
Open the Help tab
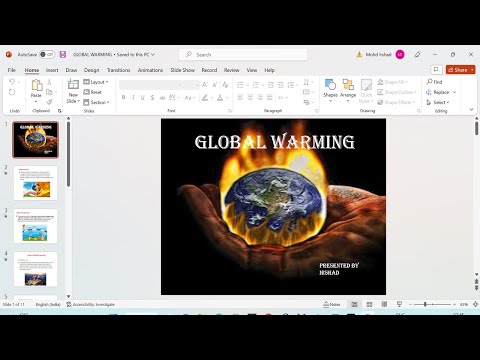(x=269, y=70)
